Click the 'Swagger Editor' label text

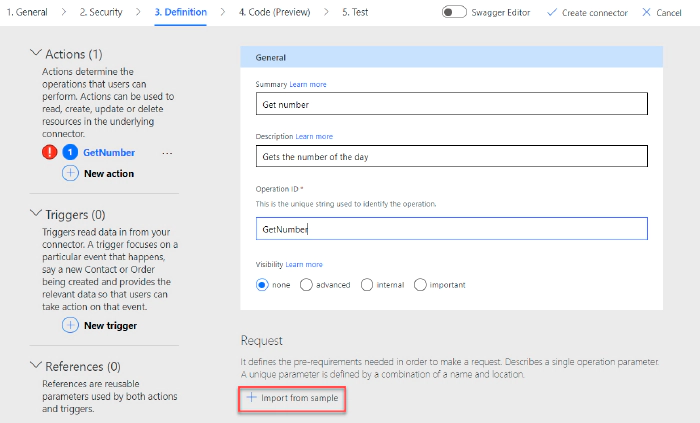click(x=501, y=12)
